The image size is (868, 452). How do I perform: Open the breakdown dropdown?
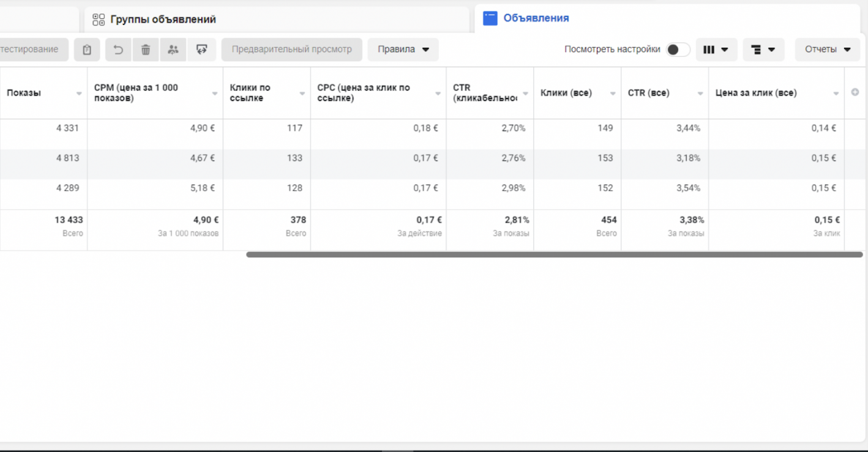click(x=763, y=50)
